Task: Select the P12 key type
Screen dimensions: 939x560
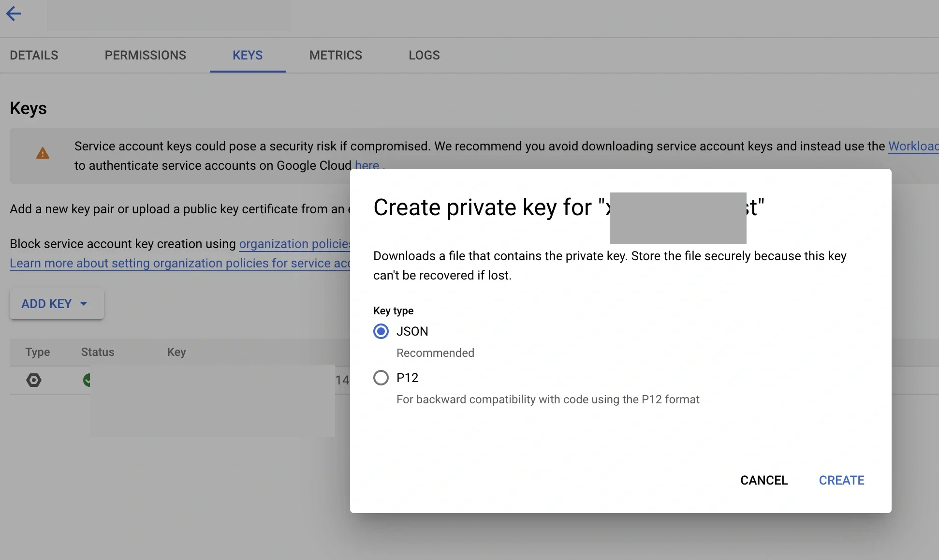Action: pos(381,377)
